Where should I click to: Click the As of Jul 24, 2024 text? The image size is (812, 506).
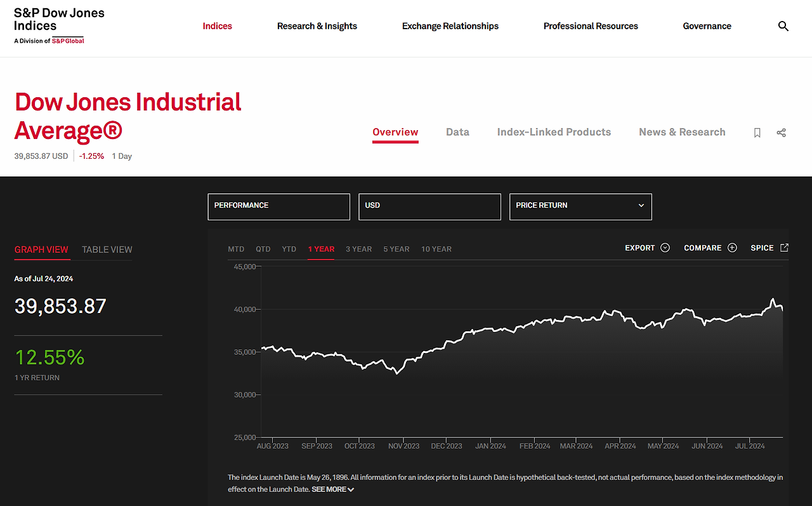point(44,279)
